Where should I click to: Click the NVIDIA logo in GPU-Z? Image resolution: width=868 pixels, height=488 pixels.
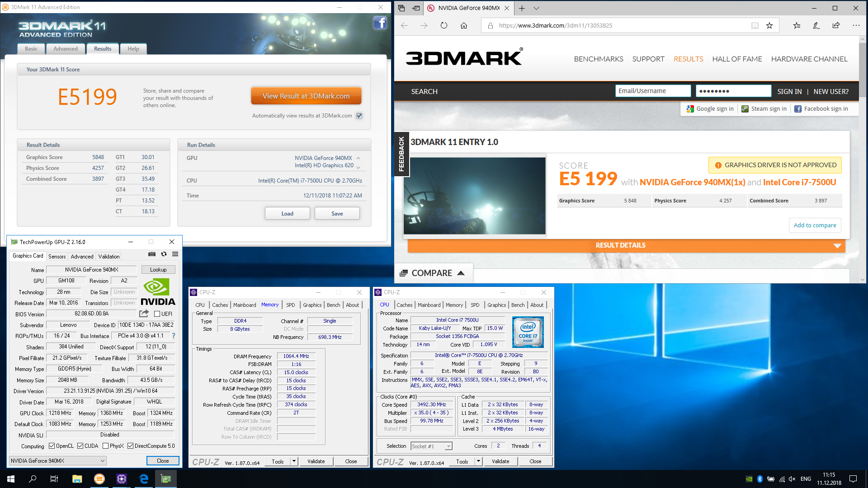pyautogui.click(x=157, y=292)
